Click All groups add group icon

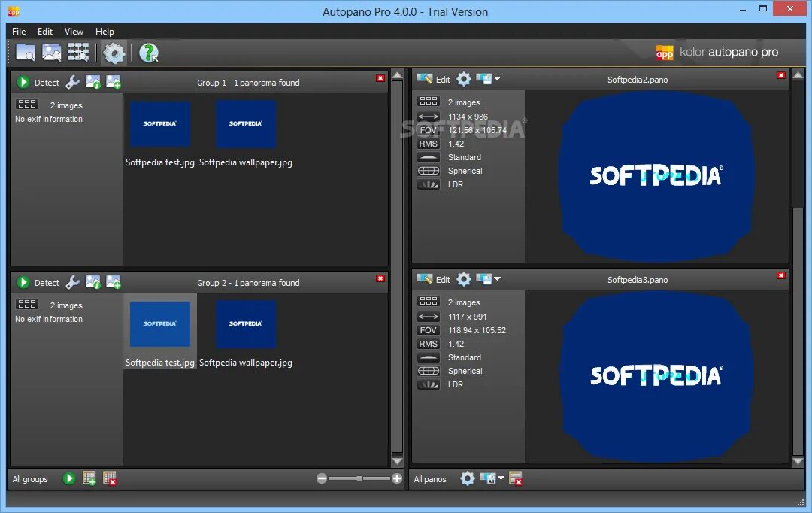[89, 478]
